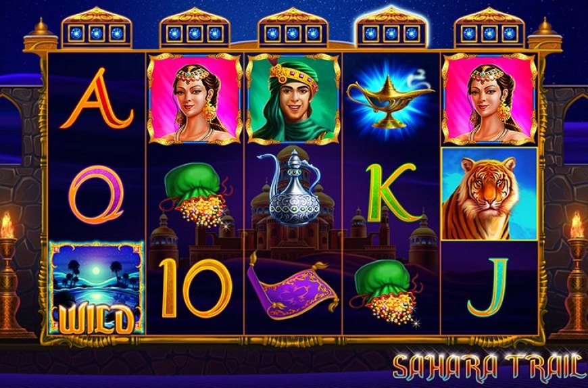This screenshot has width=588, height=388.
Task: Click the gem box above first reel
Action: point(97,33)
